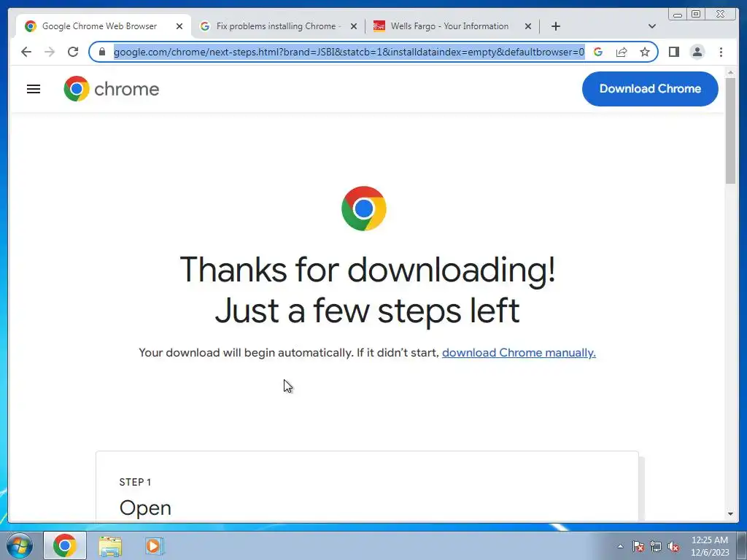Open Windows Explorer from taskbar
Screen dimensions: 747x560
click(110, 545)
